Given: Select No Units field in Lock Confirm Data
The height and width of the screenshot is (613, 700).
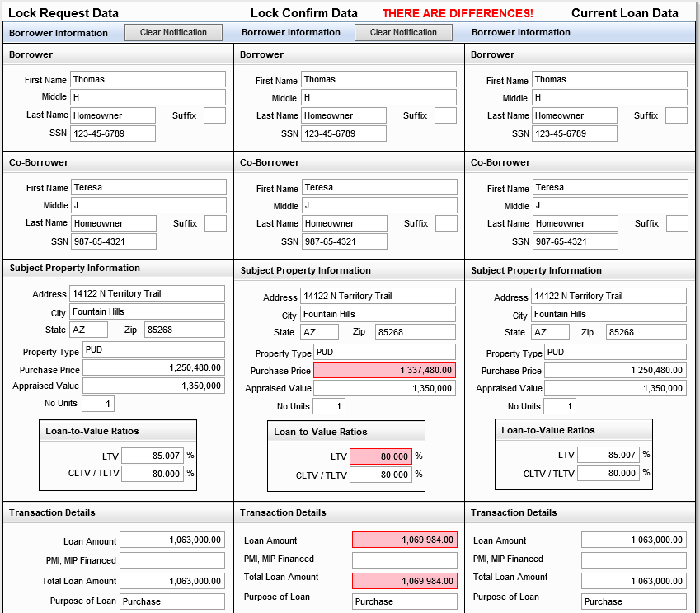Looking at the screenshot, I should pos(329,406).
